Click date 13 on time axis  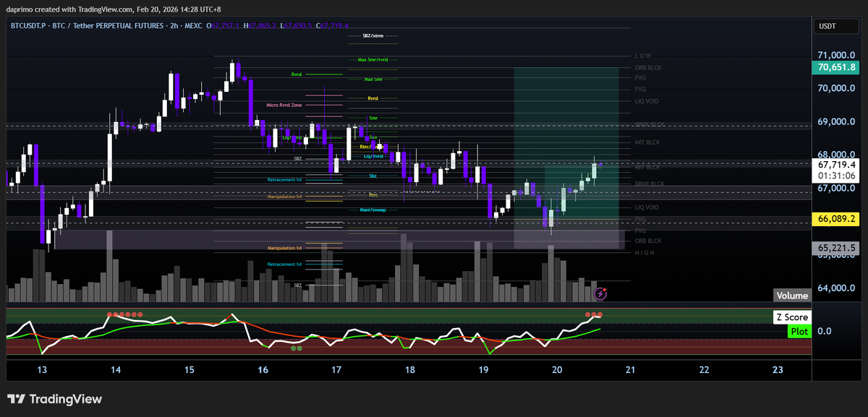click(42, 369)
